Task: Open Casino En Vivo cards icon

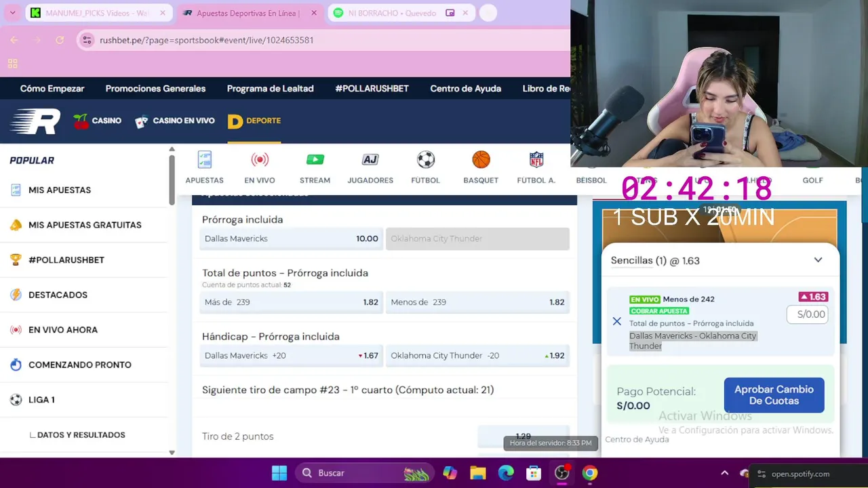Action: click(x=175, y=121)
